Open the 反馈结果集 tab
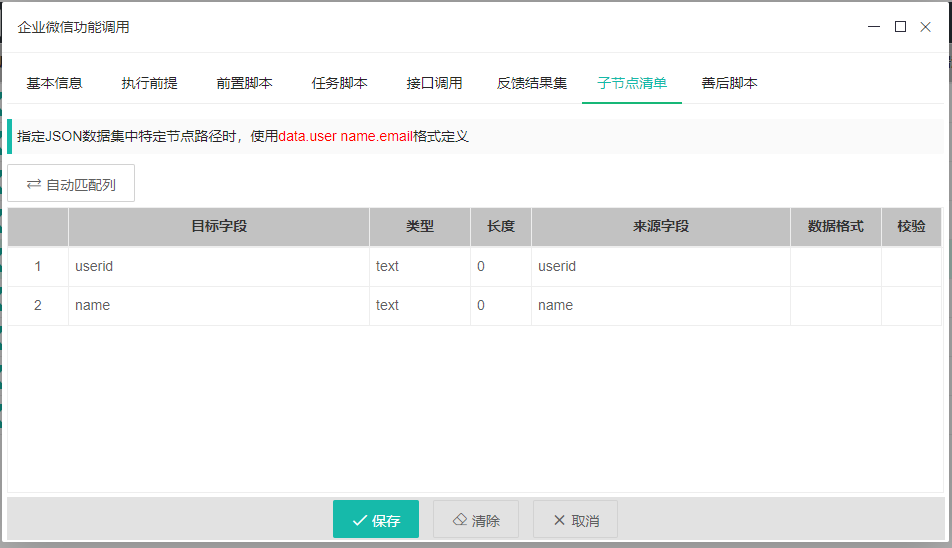Screen dimensions: 952x548 (532, 83)
